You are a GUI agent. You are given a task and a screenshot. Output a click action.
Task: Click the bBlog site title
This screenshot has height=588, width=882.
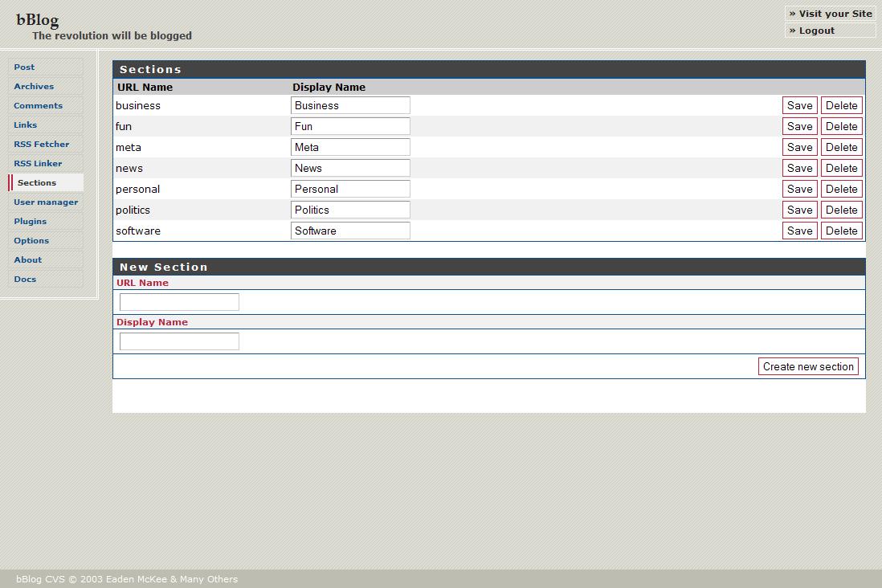click(x=37, y=20)
